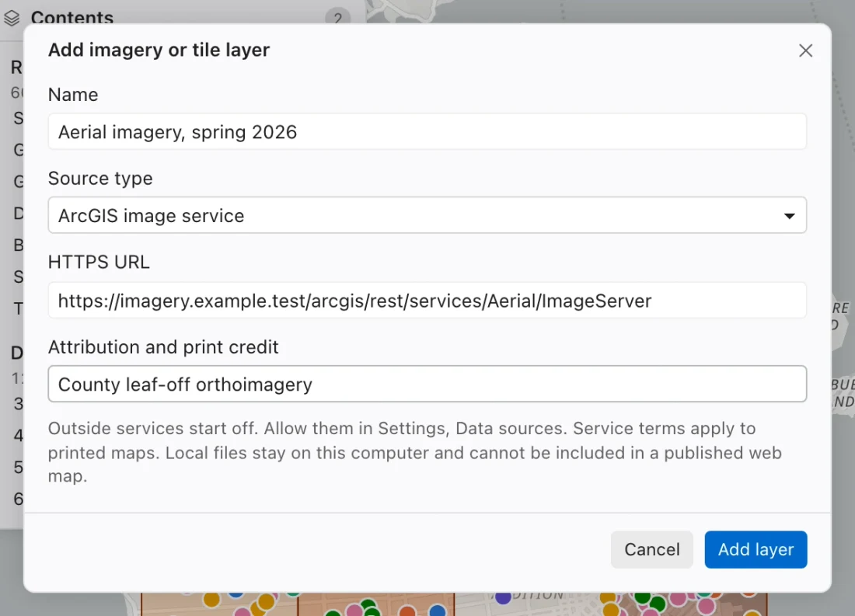The height and width of the screenshot is (616, 855).
Task: Open the Source type dropdown
Action: [427, 215]
